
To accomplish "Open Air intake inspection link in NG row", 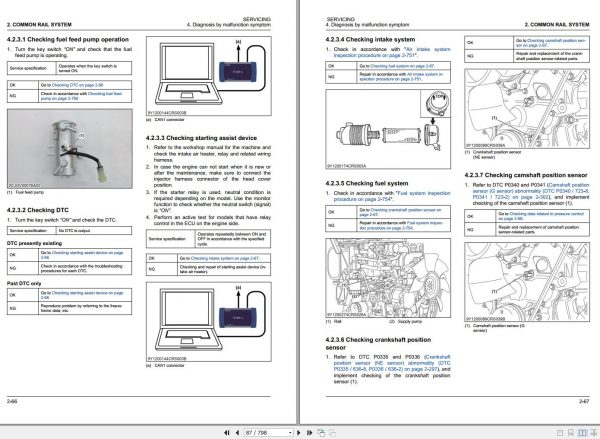I will 401,77.
